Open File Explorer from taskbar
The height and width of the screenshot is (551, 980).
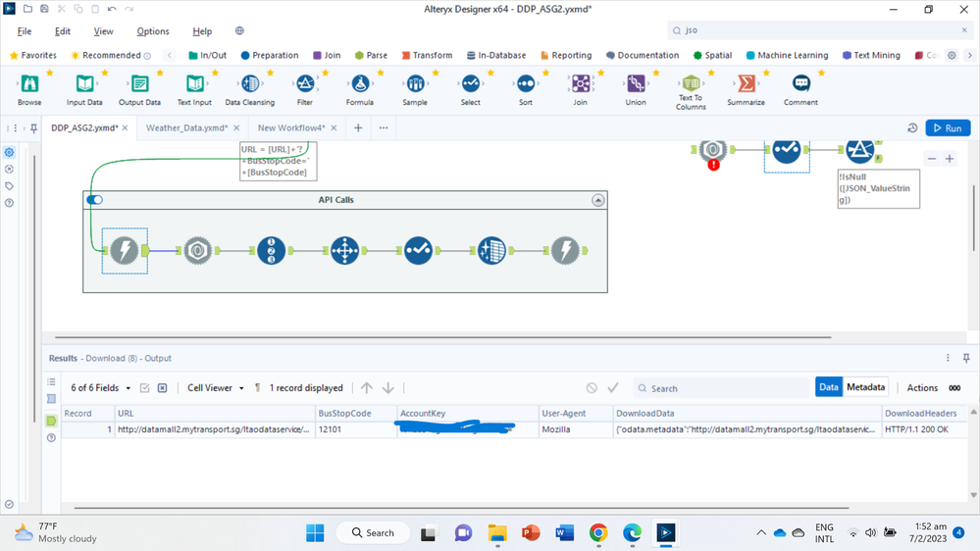(497, 533)
